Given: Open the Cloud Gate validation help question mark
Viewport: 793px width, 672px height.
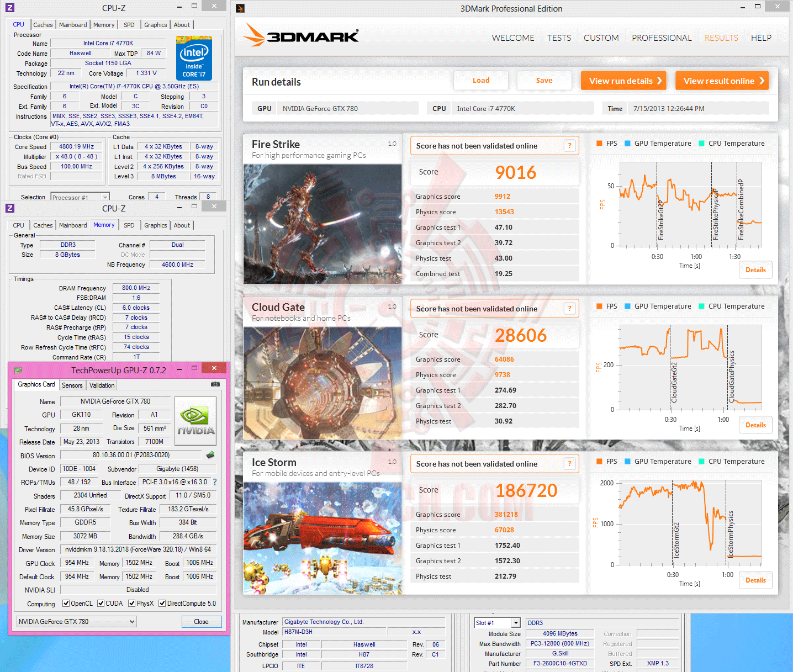Looking at the screenshot, I should 570,309.
